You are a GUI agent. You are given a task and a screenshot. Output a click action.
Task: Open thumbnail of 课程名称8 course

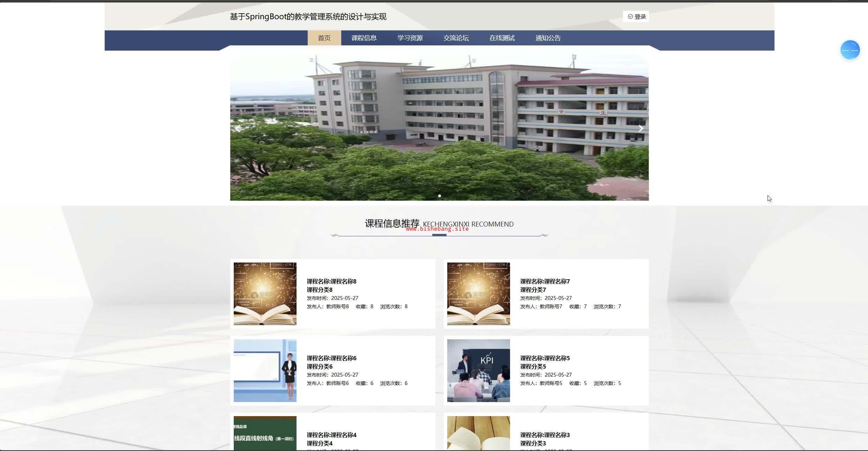265,294
